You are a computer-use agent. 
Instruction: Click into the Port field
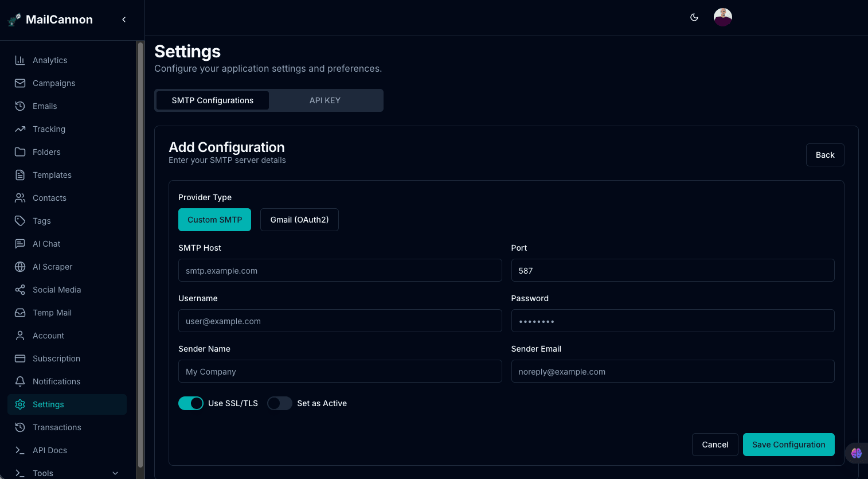pyautogui.click(x=672, y=270)
